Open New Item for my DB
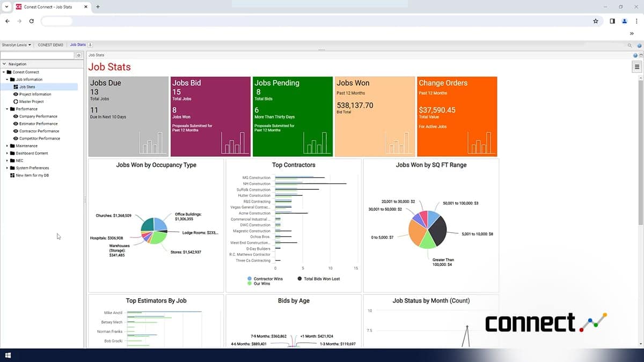The height and width of the screenshot is (362, 644). tap(32, 175)
